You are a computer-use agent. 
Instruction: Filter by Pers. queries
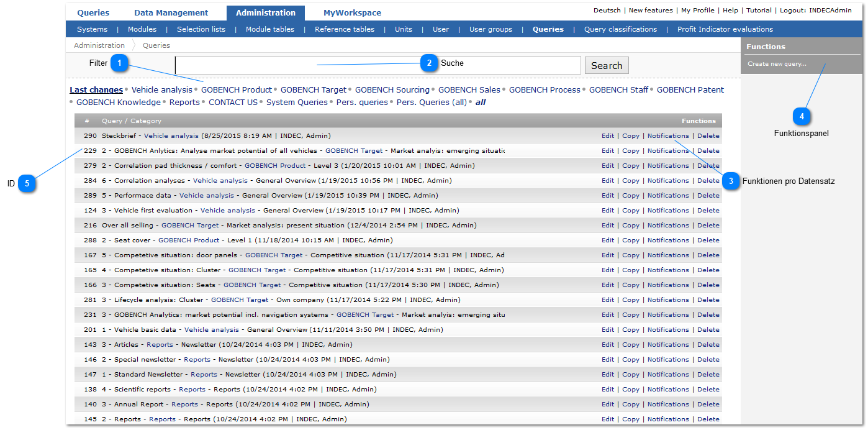[362, 103]
